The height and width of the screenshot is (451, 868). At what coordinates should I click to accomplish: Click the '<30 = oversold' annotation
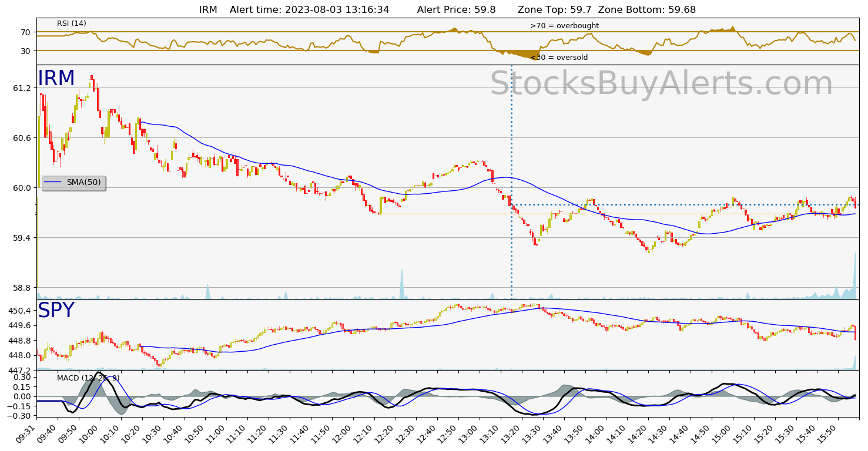(x=559, y=58)
